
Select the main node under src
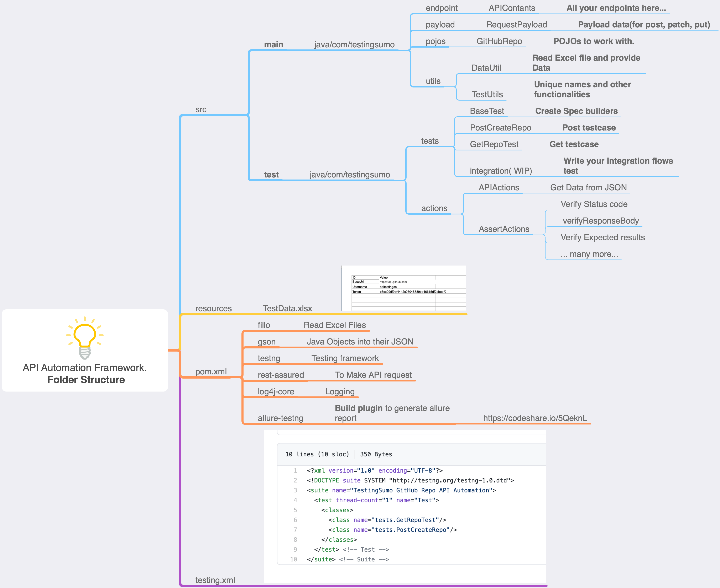pyautogui.click(x=273, y=44)
